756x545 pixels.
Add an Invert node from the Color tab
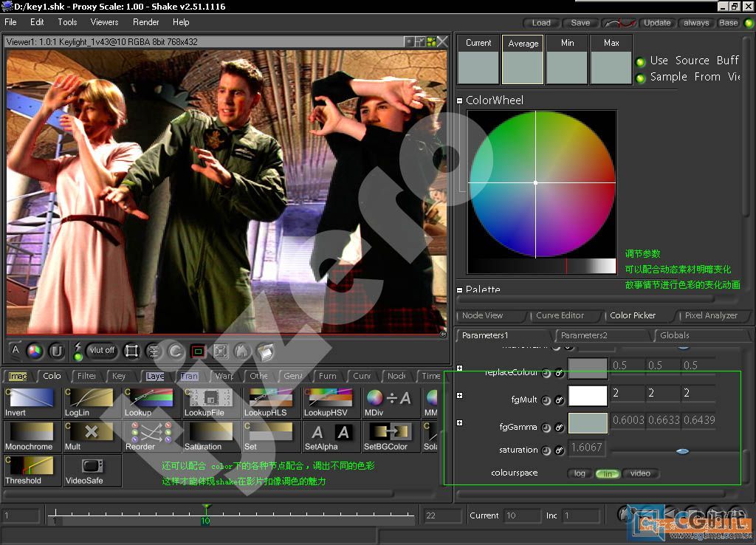point(32,402)
